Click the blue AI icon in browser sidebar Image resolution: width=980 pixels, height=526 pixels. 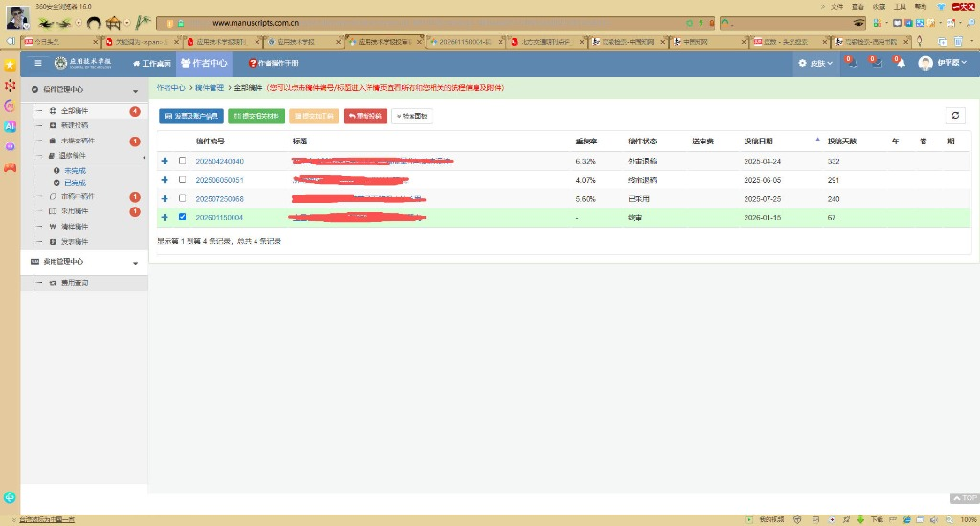pyautogui.click(x=10, y=126)
